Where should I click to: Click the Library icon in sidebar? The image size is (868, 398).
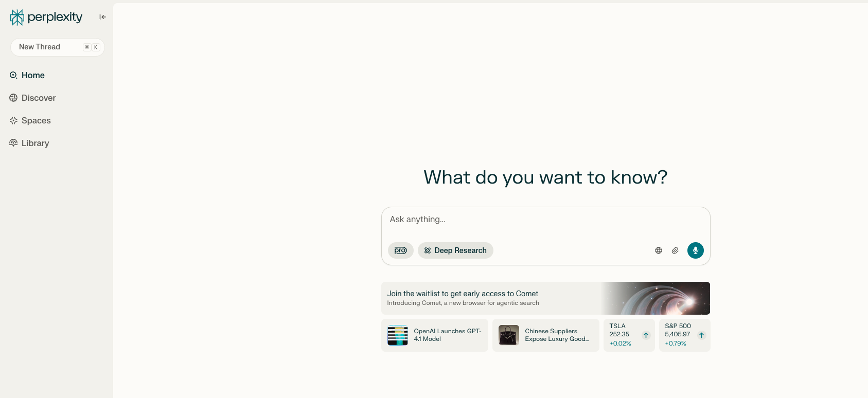pos(13,143)
